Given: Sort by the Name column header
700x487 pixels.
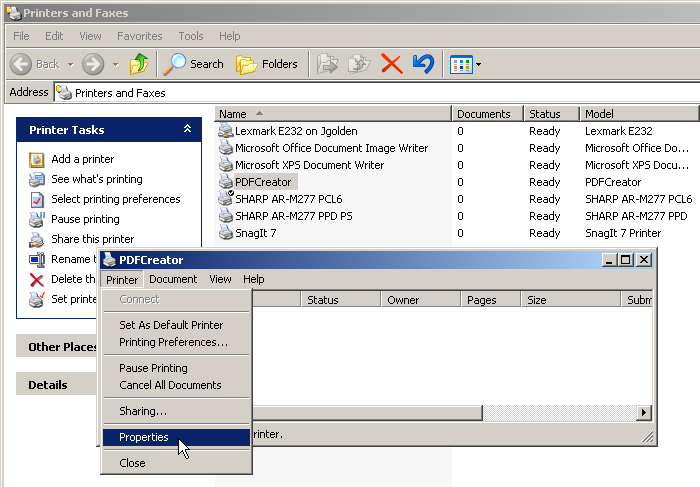Looking at the screenshot, I should (x=233, y=114).
